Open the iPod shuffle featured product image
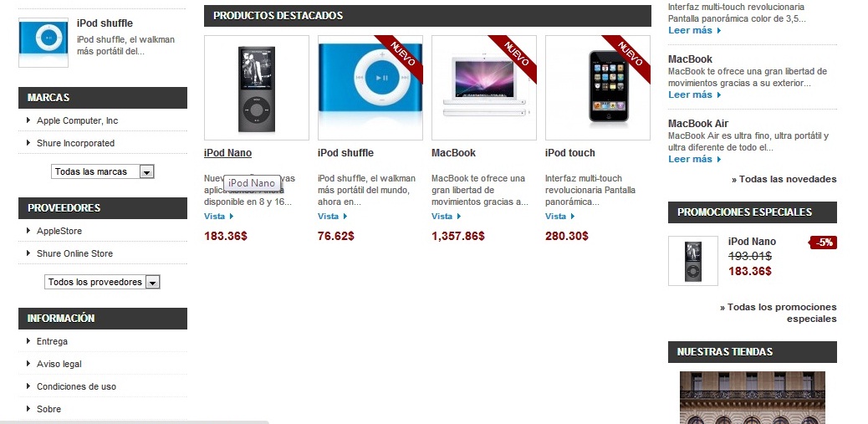868x424 pixels. (370, 88)
